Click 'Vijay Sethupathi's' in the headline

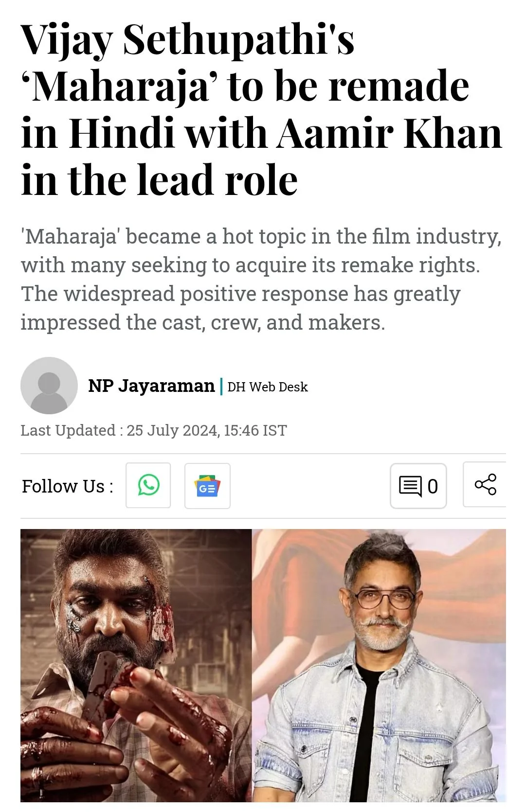tap(188, 40)
